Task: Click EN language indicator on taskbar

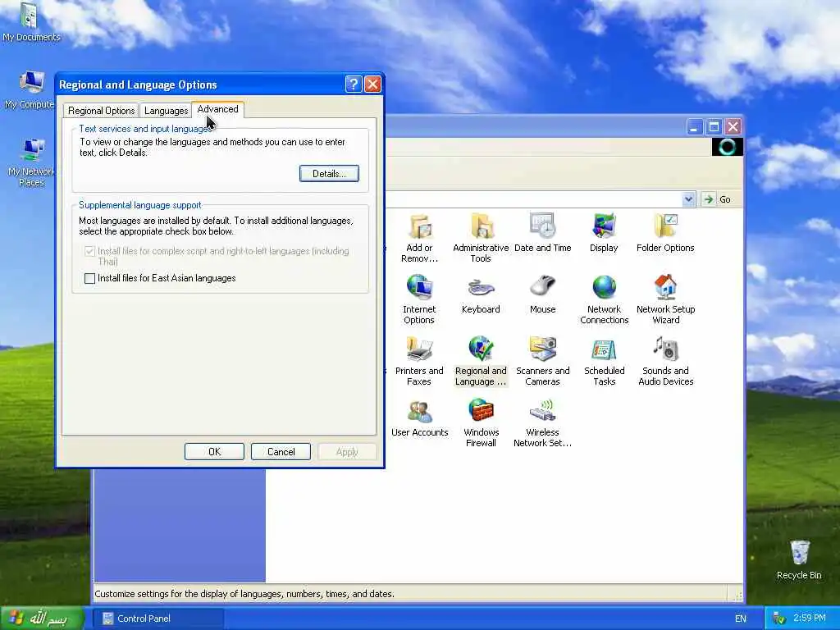Action: [x=741, y=619]
